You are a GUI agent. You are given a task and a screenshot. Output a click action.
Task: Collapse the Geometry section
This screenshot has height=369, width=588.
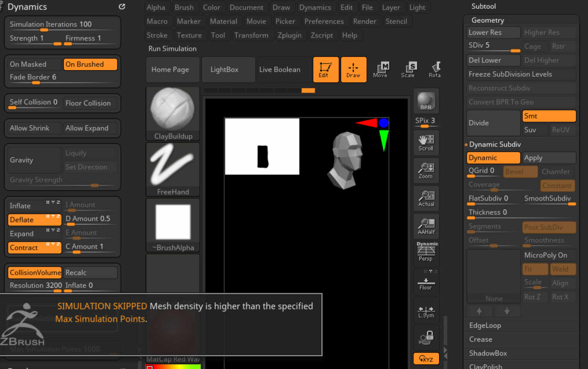point(487,20)
